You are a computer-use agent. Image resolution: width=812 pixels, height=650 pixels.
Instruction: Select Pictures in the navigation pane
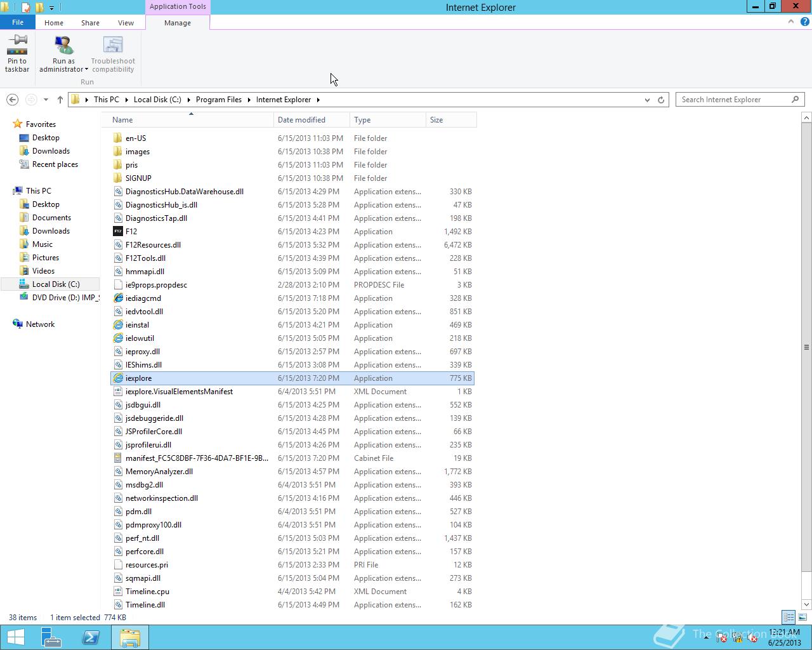coord(46,258)
